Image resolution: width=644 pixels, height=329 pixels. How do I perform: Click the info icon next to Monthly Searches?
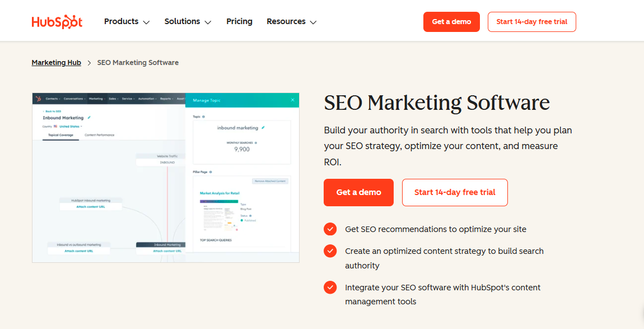[x=256, y=143]
